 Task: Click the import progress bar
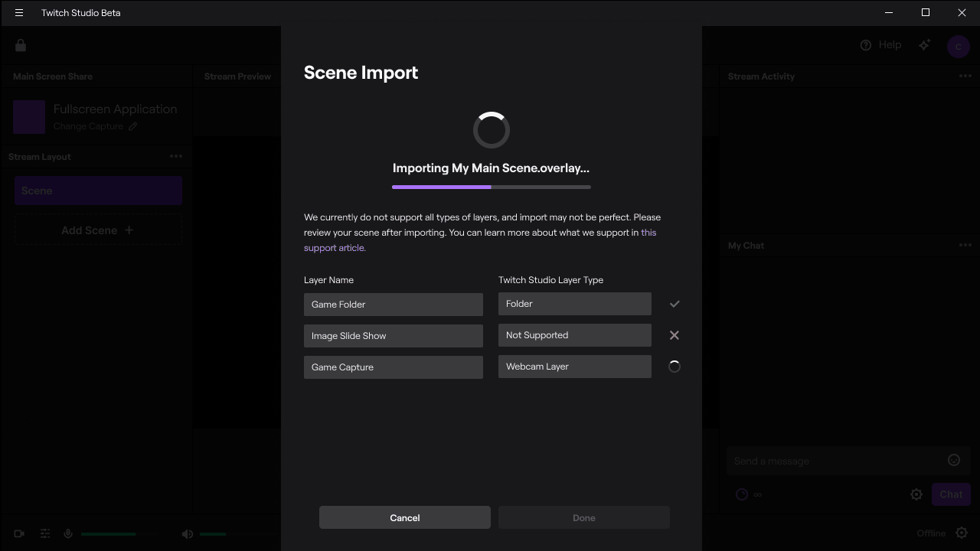492,187
